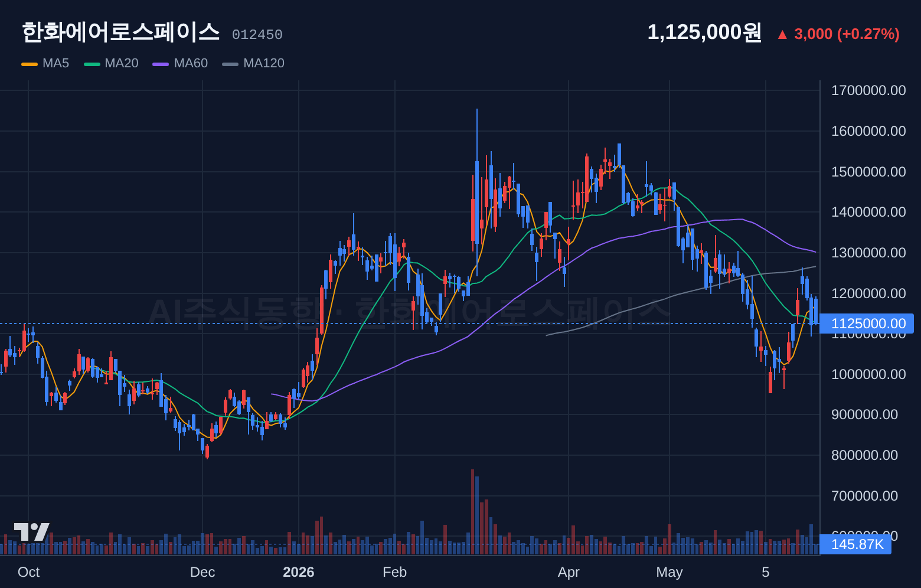Toggle the MA60 legend entry

coord(180,63)
